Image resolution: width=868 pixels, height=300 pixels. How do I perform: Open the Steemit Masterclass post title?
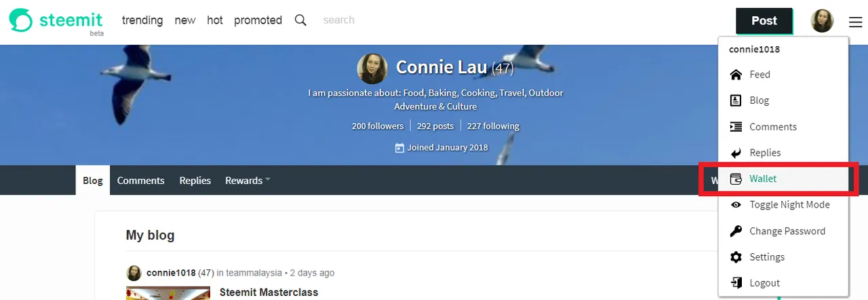[269, 293]
